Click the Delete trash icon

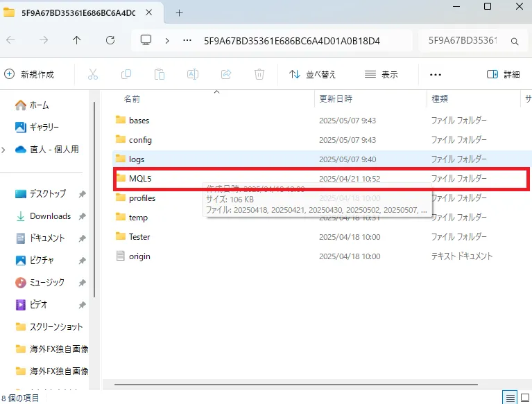click(x=259, y=74)
